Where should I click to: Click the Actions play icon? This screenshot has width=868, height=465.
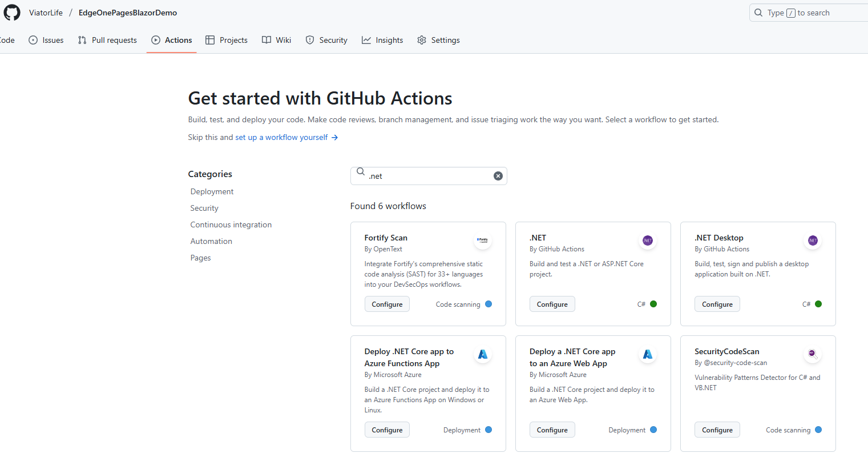coord(156,40)
